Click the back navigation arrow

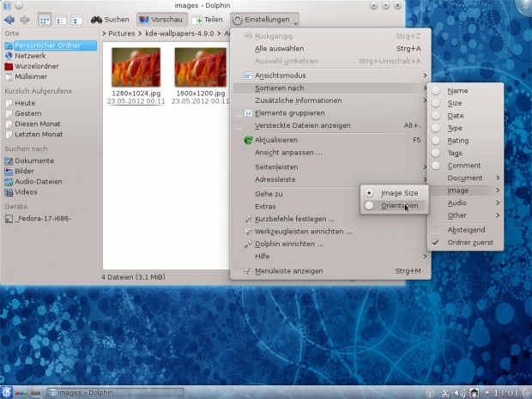(x=9, y=19)
